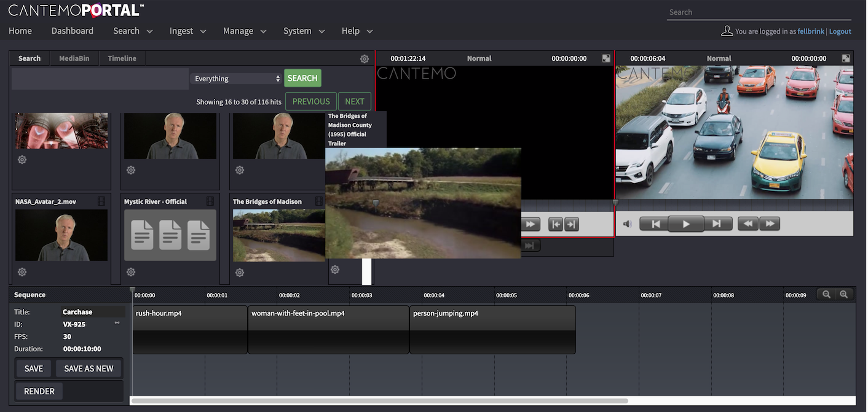This screenshot has width=868, height=412.
Task: Click film strip icon on NASA_Avatar_2.mov card
Action: (101, 201)
